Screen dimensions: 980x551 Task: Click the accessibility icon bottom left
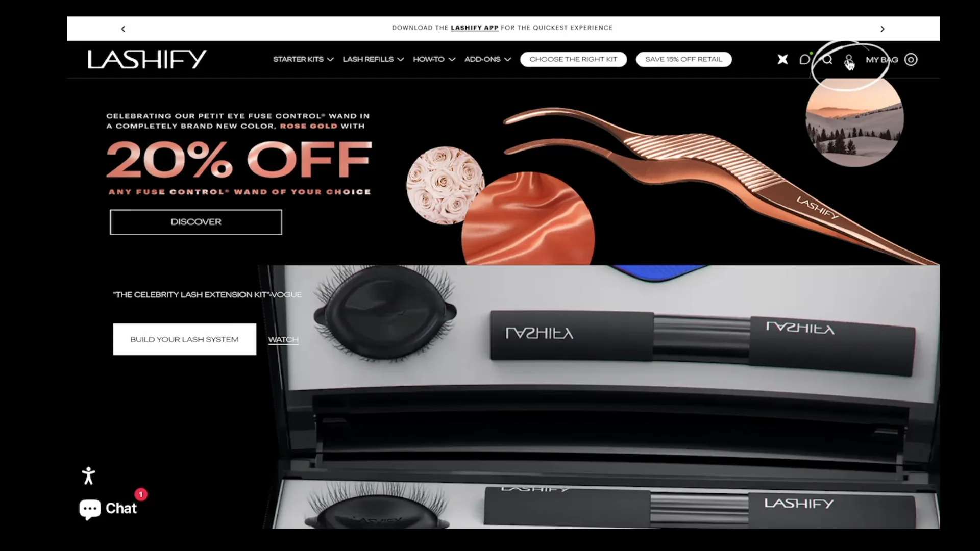88,475
